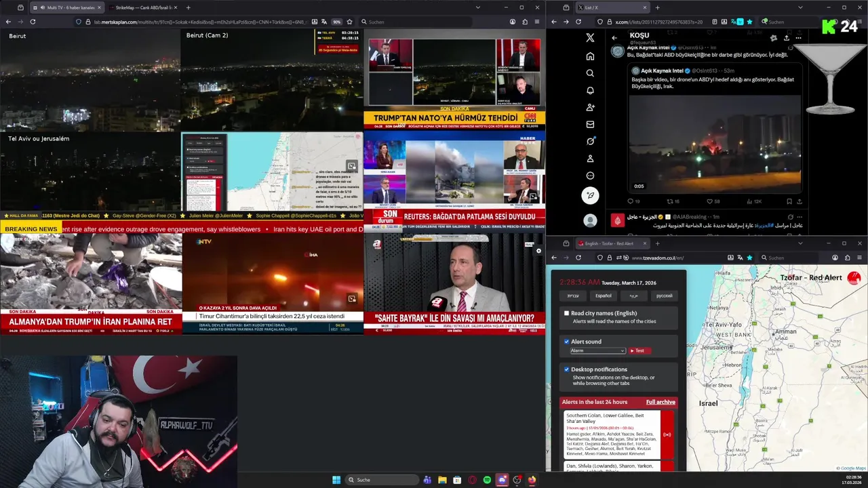Open a new tab in Multi TV window
868x488 pixels.
click(188, 7)
